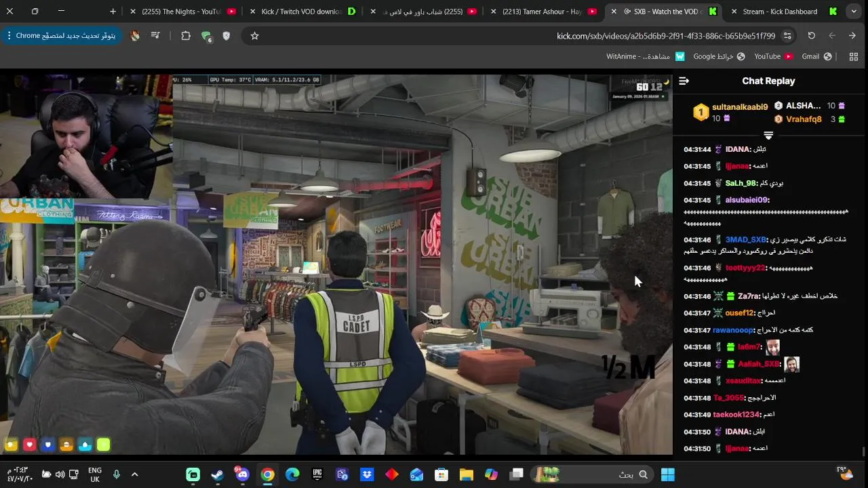
Task: Click username taekook1234 in chat
Action: 736,415
